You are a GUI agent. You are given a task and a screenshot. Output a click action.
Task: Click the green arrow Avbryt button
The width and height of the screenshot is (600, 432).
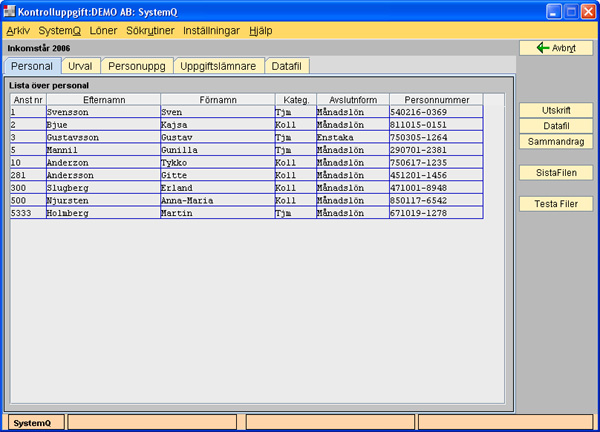[x=556, y=48]
